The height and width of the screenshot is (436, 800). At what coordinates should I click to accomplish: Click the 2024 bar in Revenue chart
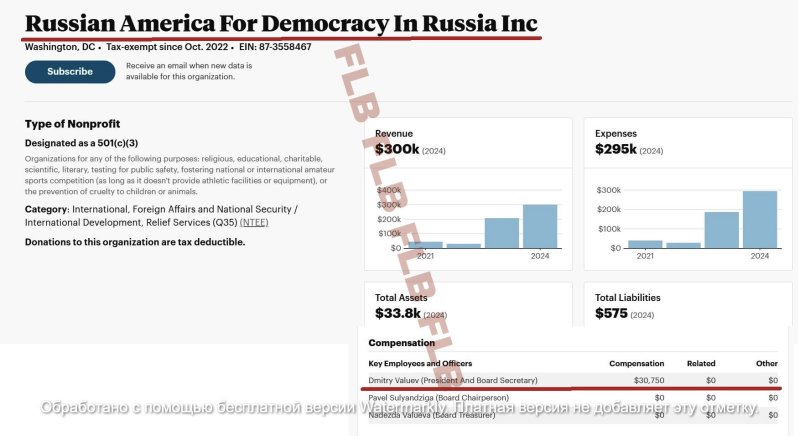tap(540, 226)
